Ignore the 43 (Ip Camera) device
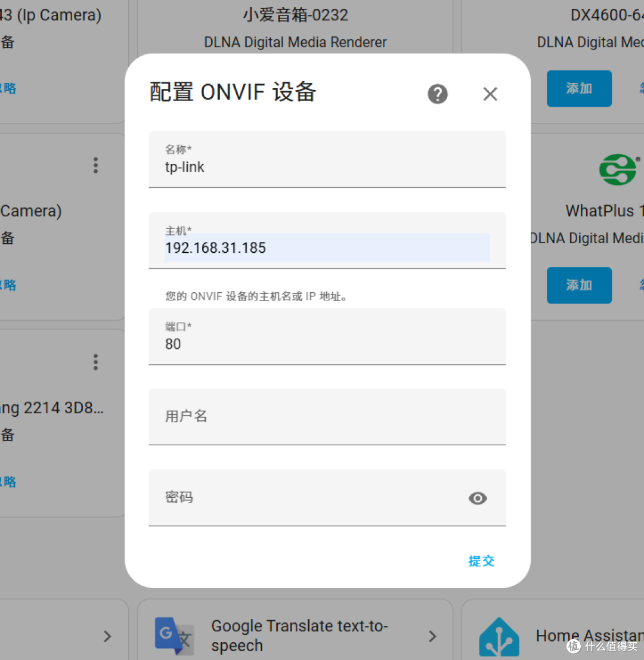The height and width of the screenshot is (660, 644). pos(8,88)
